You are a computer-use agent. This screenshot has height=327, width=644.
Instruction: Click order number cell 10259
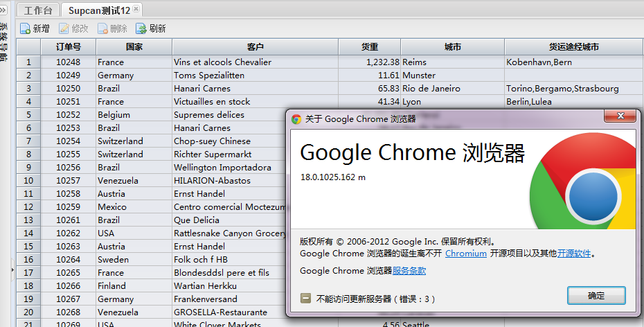coord(68,206)
